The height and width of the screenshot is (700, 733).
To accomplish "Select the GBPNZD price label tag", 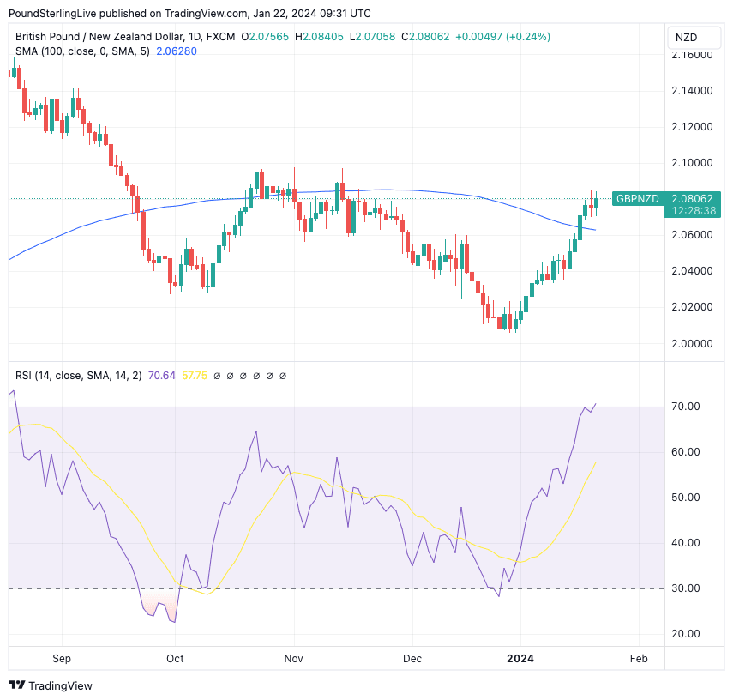I will click(637, 199).
